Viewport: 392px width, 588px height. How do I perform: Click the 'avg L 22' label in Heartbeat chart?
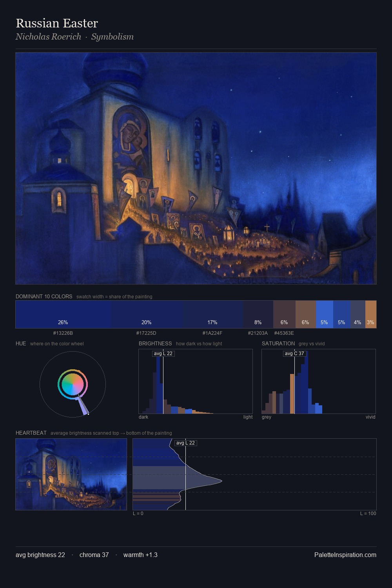point(185,443)
